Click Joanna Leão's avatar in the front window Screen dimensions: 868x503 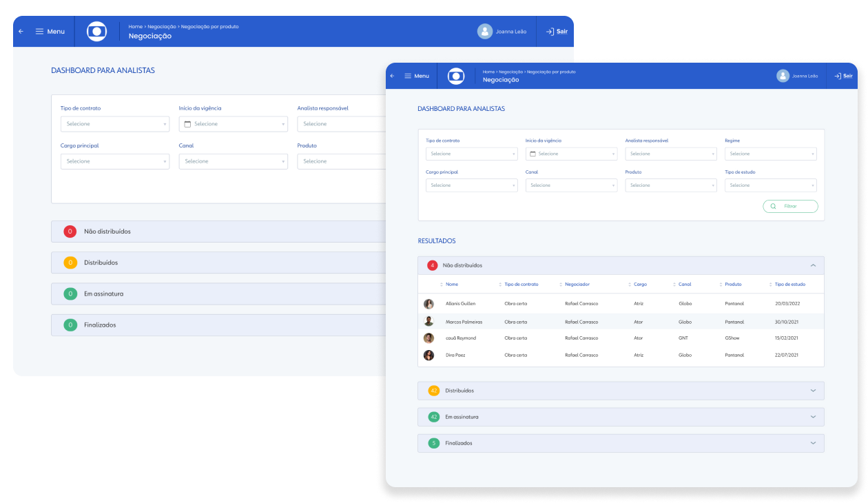(783, 76)
